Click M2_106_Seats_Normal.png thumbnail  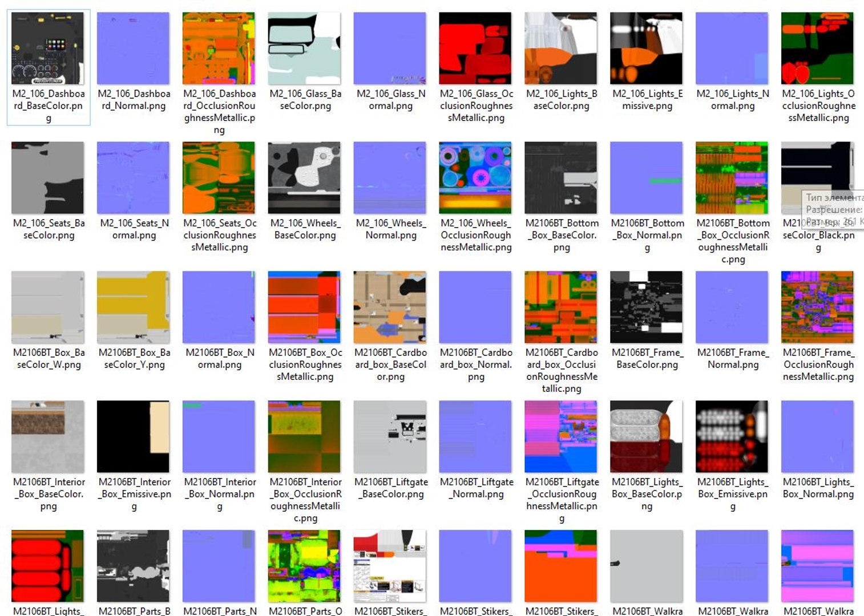[x=134, y=178]
